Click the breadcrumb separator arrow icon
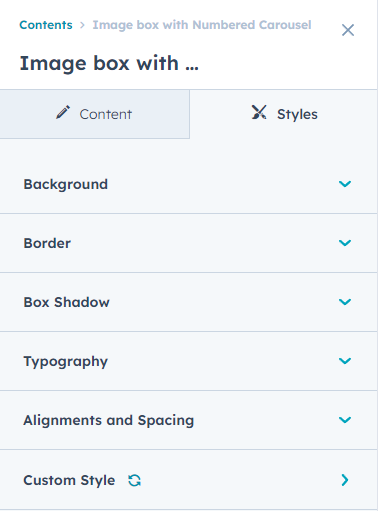The image size is (378, 511). [x=82, y=25]
